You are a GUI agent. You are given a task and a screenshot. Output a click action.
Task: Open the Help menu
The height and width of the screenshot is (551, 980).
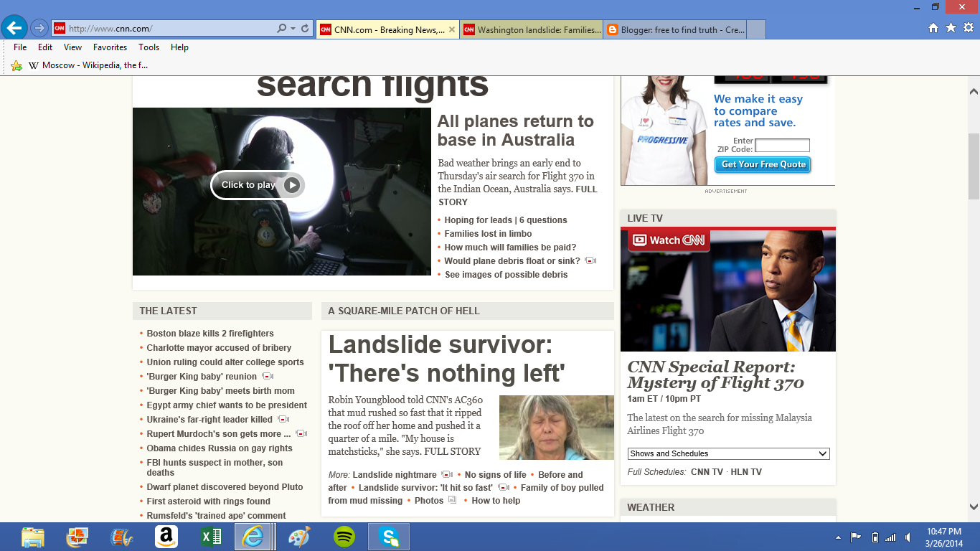(x=179, y=47)
